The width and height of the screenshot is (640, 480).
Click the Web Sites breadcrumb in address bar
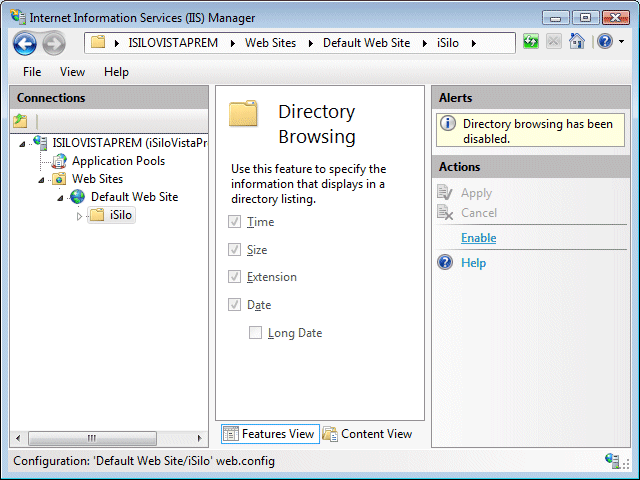click(269, 43)
